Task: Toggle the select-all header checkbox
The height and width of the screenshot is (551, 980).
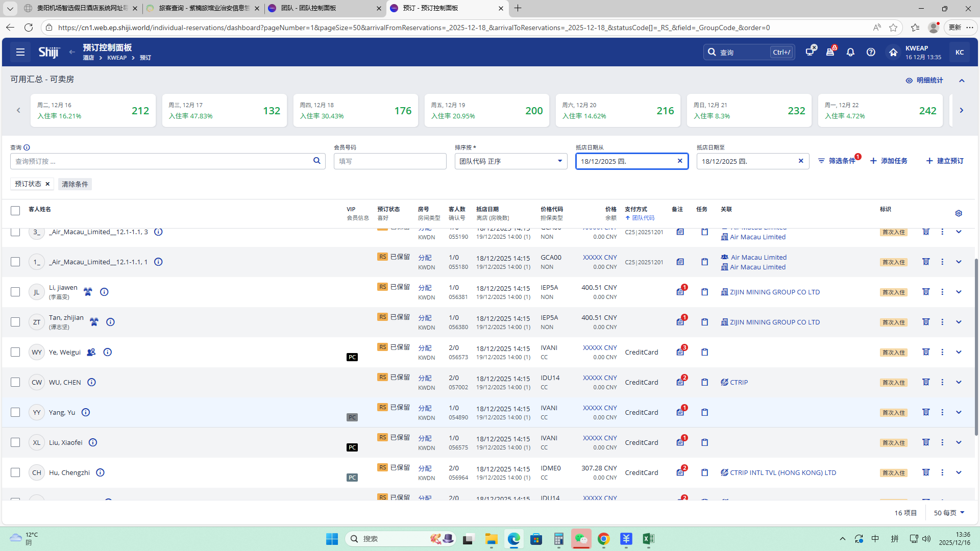Action: [x=15, y=211]
